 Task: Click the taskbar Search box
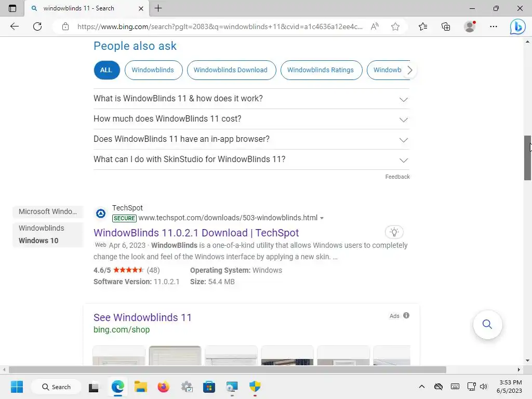tap(56, 387)
